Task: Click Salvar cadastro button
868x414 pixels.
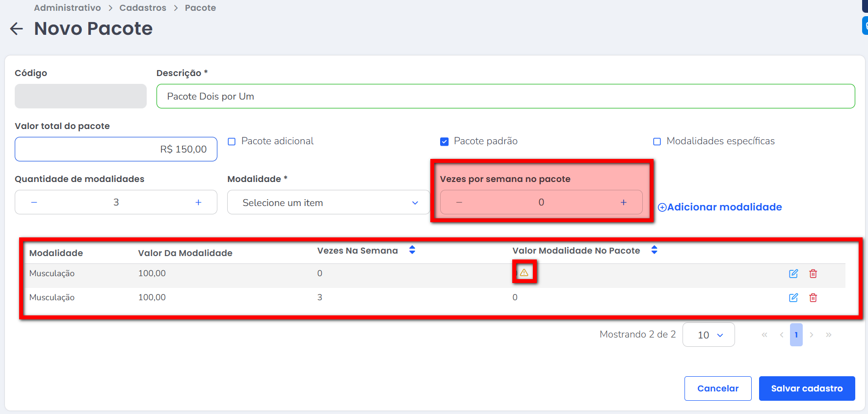Action: [807, 388]
